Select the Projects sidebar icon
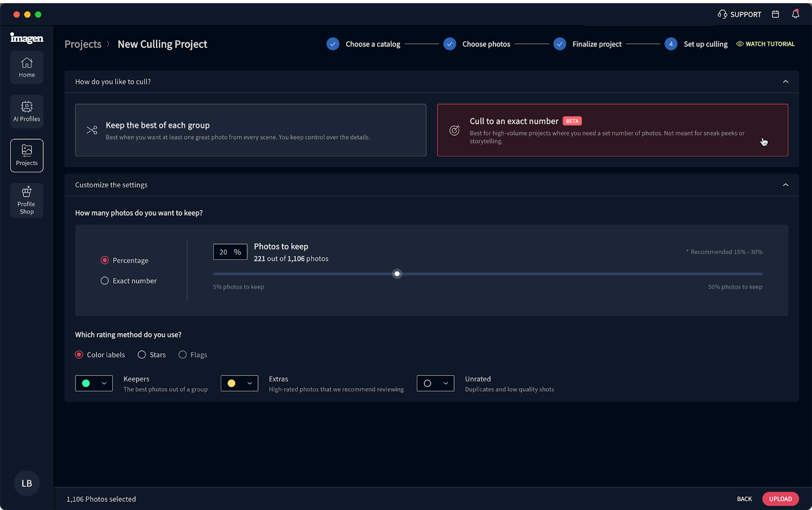812x510 pixels. pyautogui.click(x=26, y=155)
